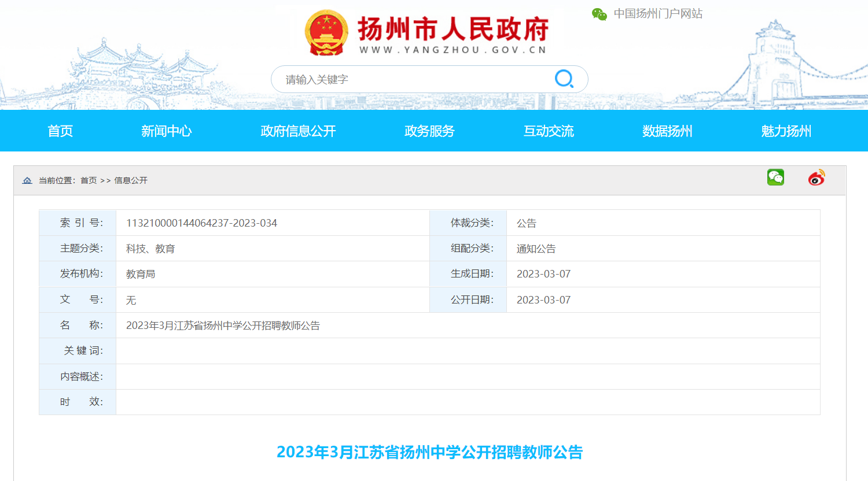Click the red Weibo share icon
This screenshot has height=481, width=868.
tap(816, 177)
